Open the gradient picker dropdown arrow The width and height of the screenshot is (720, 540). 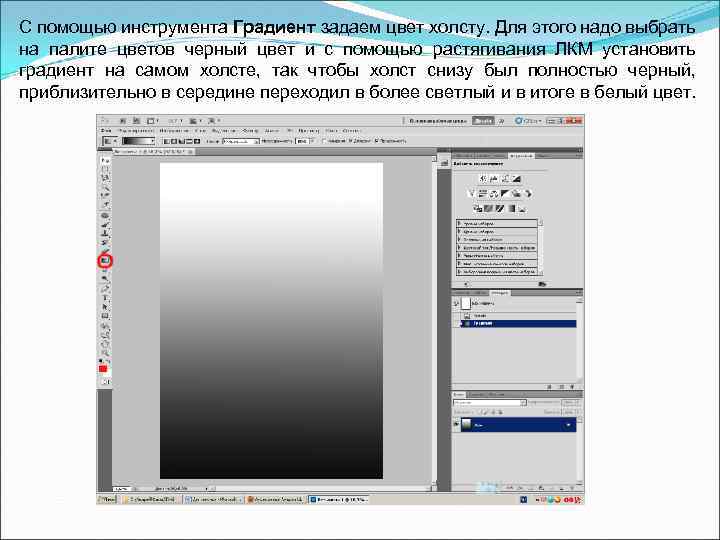[152, 141]
